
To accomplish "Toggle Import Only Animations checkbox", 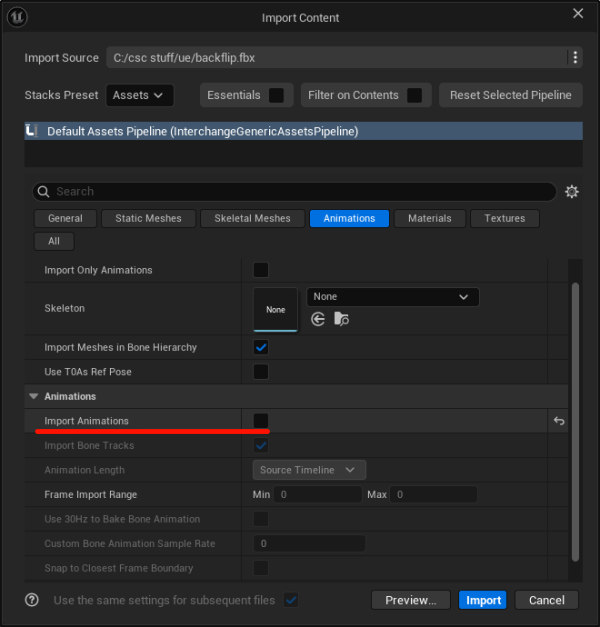I will pos(261,270).
